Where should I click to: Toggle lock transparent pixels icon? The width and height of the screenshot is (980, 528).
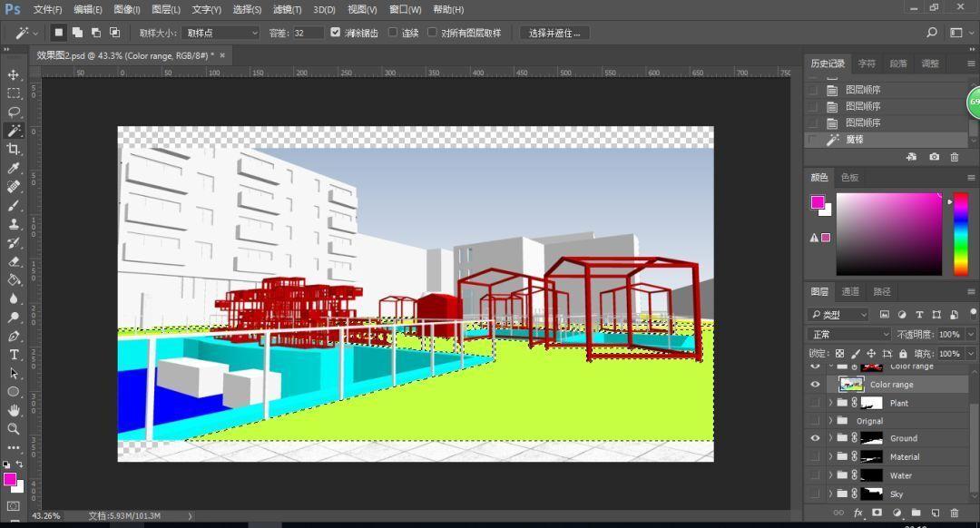click(839, 353)
